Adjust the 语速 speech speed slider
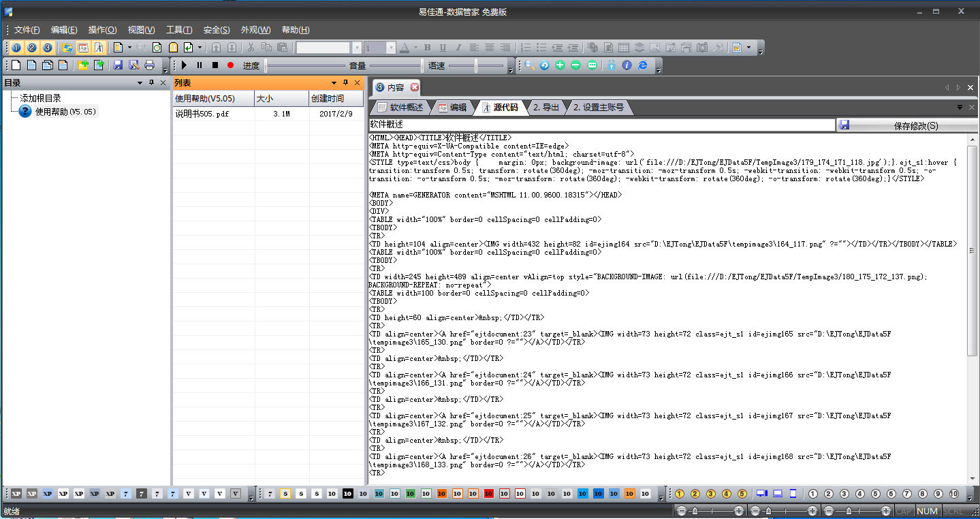This screenshot has width=980, height=519. (477, 65)
